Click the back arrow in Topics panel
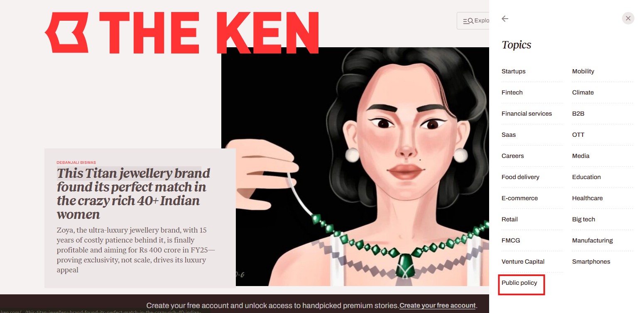This screenshot has height=313, width=644. [505, 19]
